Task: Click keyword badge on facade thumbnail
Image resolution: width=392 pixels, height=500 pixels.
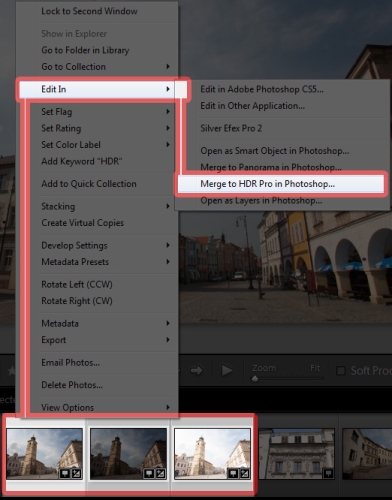Action: [x=328, y=473]
